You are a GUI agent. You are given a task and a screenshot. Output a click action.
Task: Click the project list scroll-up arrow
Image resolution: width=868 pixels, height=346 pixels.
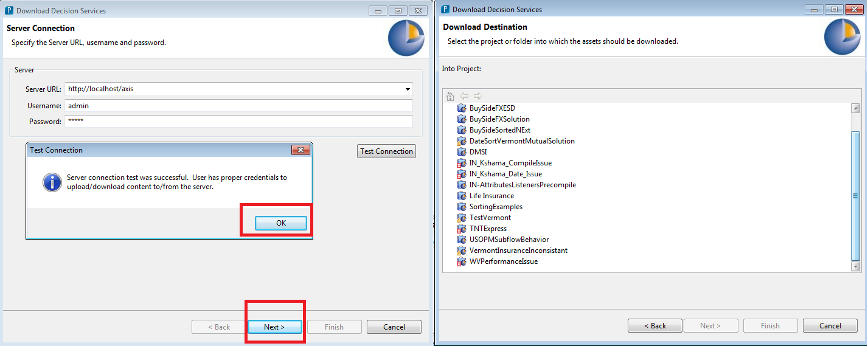855,108
